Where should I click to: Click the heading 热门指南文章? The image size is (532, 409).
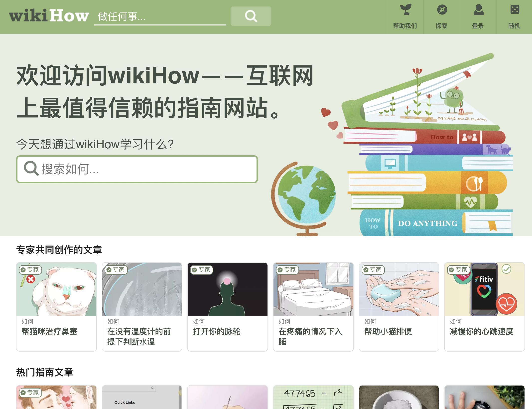click(x=45, y=372)
